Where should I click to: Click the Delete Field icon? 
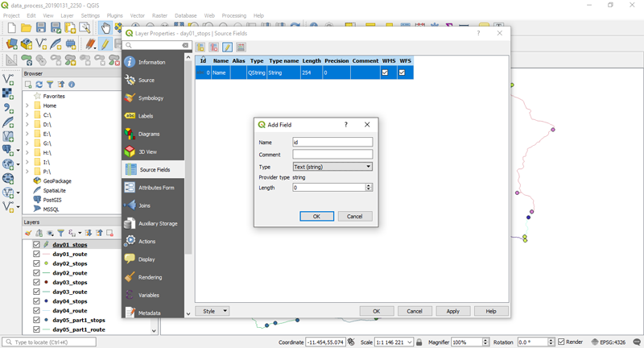coord(213,48)
